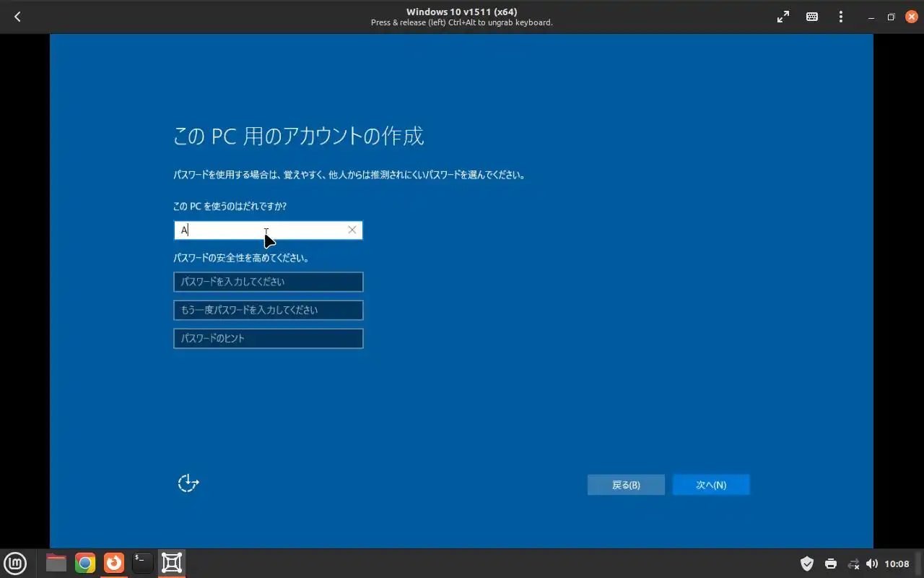Click the 戻る(B) back button

(626, 485)
